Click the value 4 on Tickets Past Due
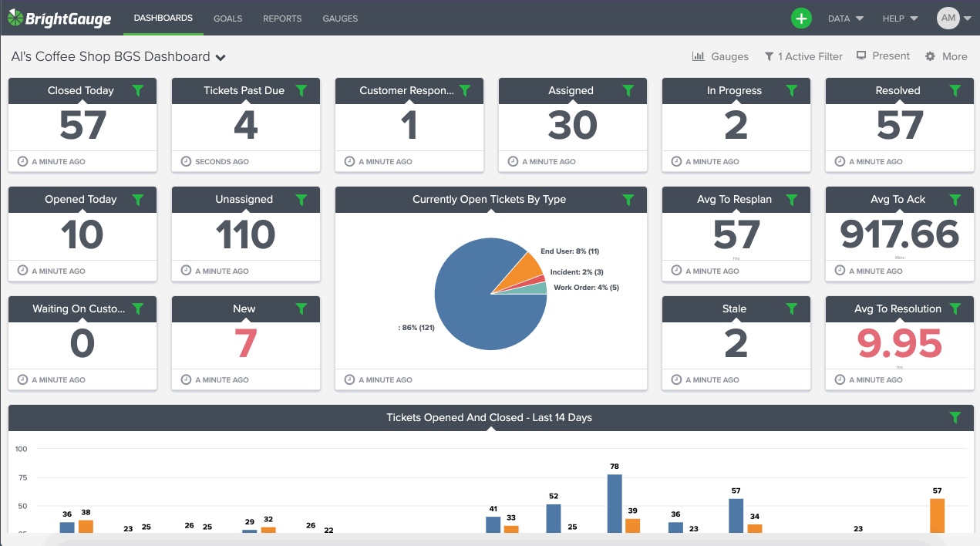 (x=245, y=125)
